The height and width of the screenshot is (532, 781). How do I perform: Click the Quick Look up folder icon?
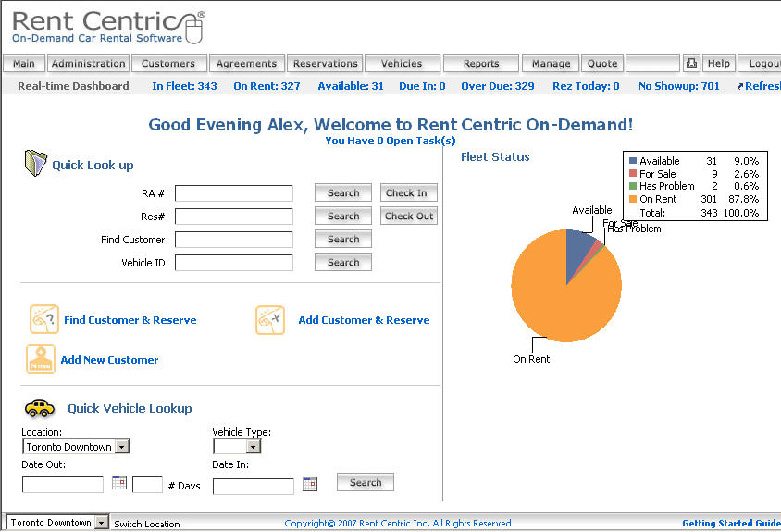[35, 163]
